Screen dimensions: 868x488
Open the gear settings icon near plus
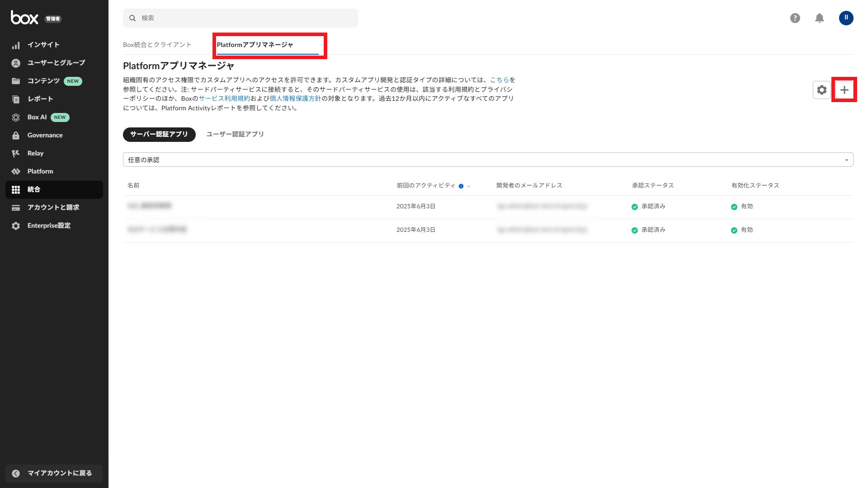(821, 90)
